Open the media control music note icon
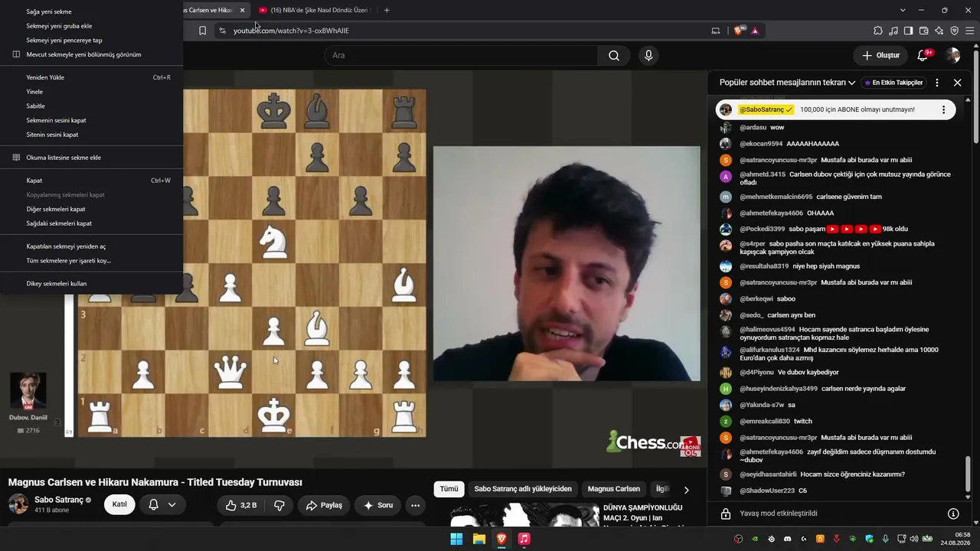This screenshot has width=980, height=551. click(893, 31)
